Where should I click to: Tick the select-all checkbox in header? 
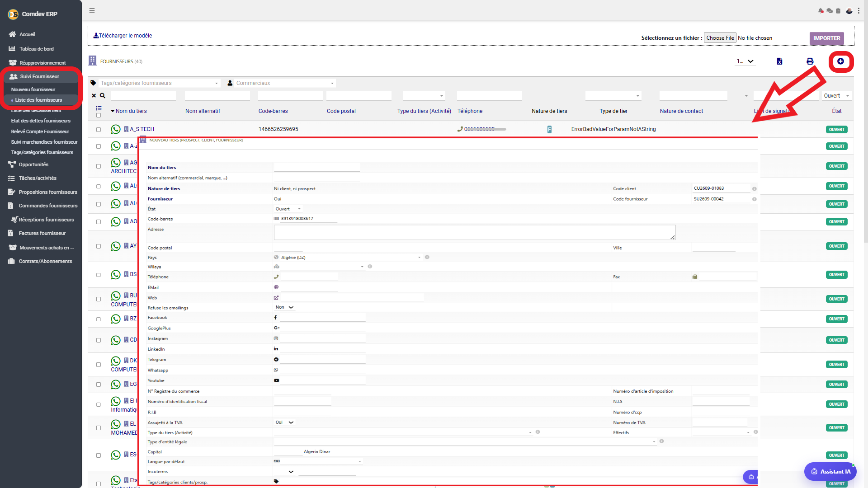99,115
